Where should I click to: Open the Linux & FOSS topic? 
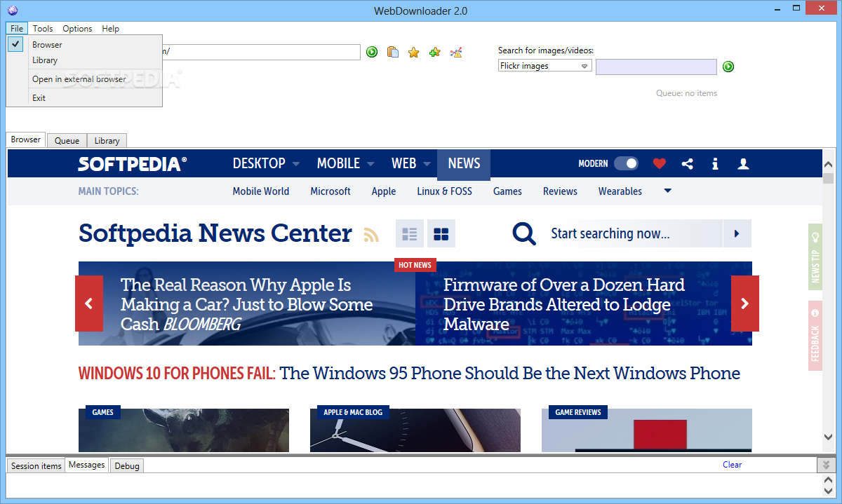(444, 191)
